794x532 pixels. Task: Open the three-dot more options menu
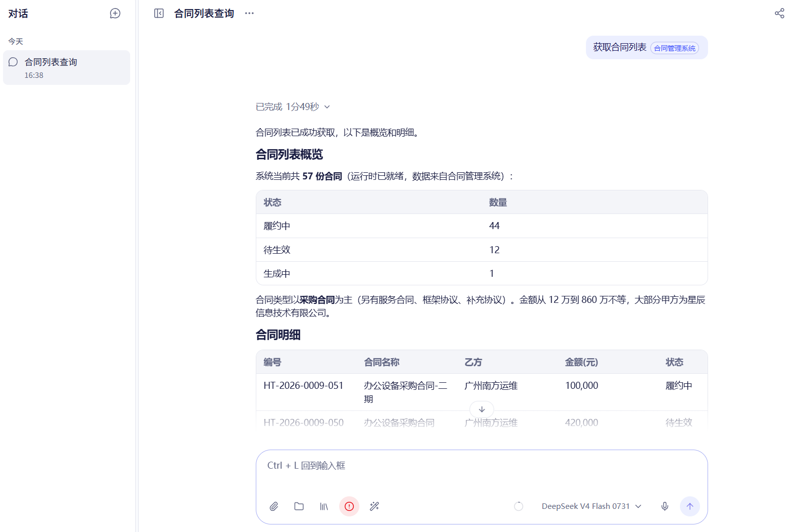249,14
